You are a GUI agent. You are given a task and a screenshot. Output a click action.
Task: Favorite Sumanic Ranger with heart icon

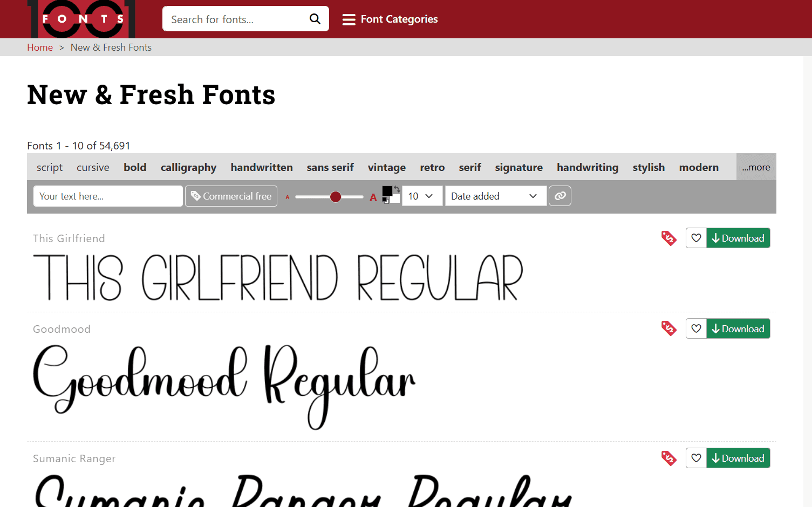(697, 458)
